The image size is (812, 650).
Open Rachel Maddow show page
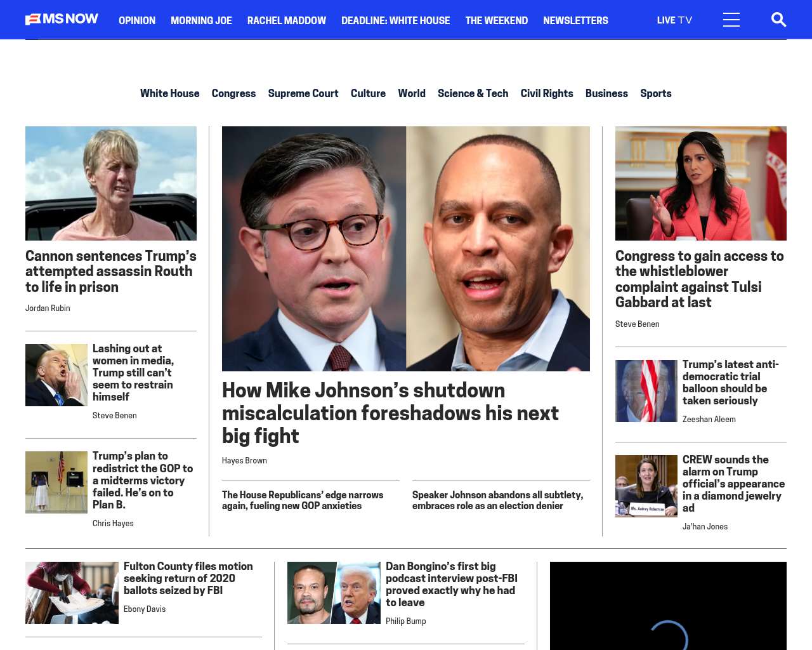pos(287,20)
